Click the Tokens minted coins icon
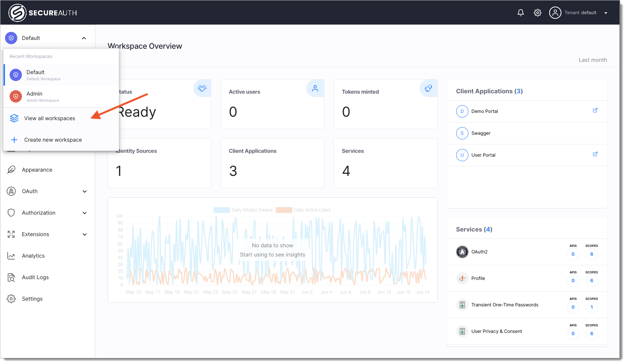The image size is (626, 364). (428, 88)
